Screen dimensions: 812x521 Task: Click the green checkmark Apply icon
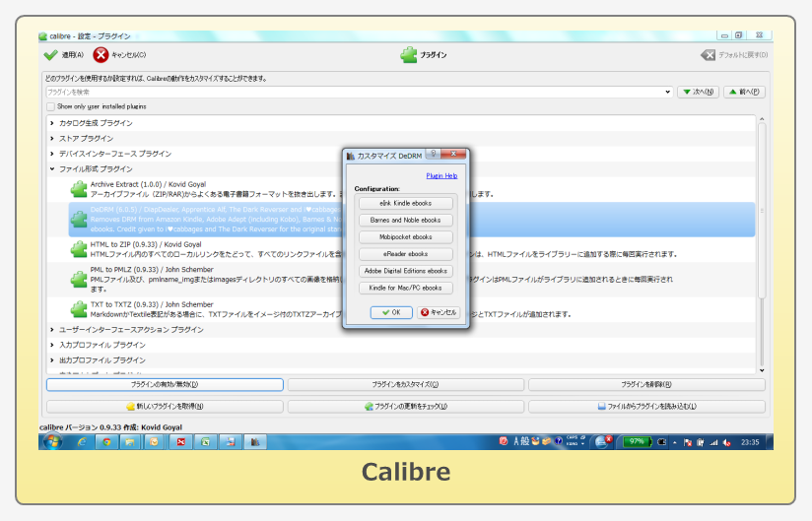click(51, 55)
